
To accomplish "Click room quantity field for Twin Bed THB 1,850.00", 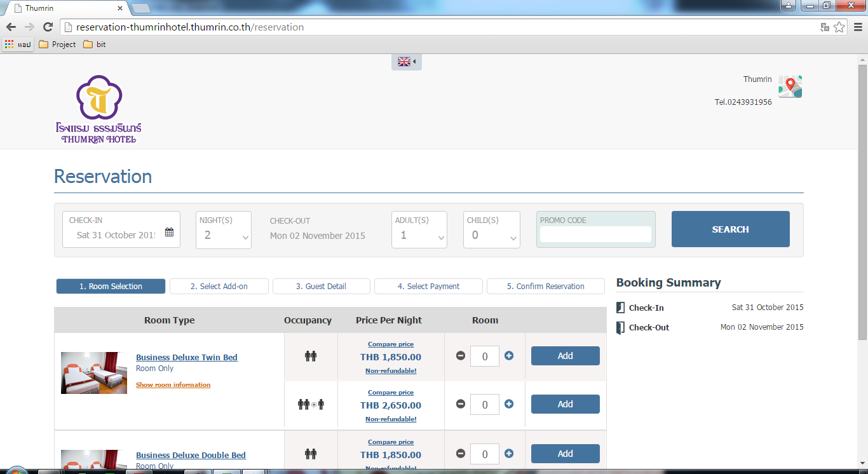I will [x=485, y=356].
